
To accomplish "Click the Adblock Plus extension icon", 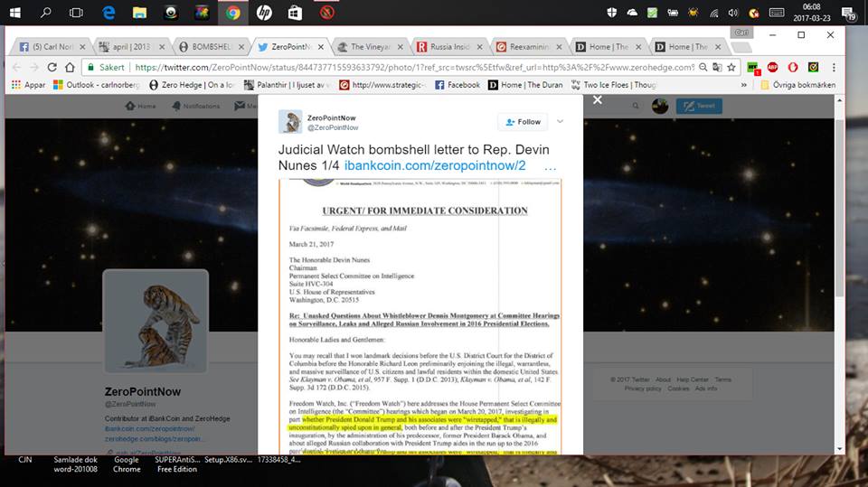I will (773, 67).
